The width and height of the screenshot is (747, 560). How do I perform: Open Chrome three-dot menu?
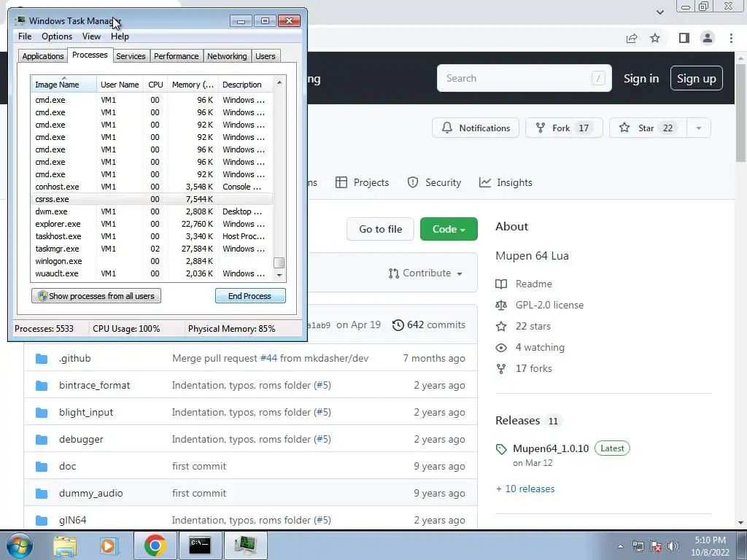(731, 38)
